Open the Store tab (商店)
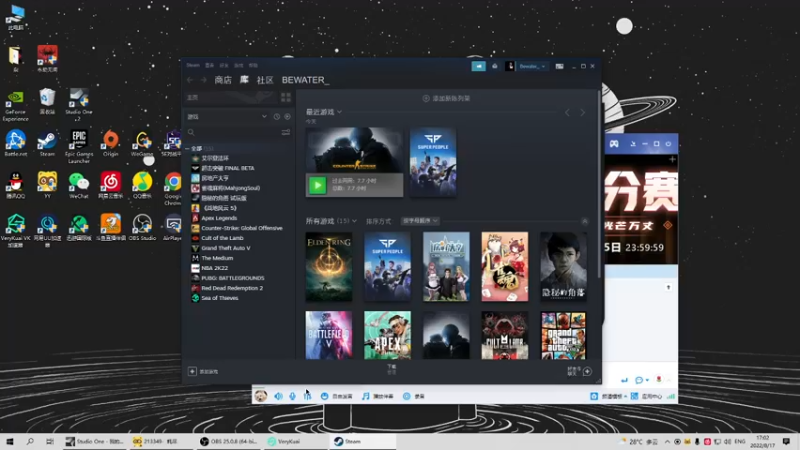800x450 pixels. (x=223, y=80)
